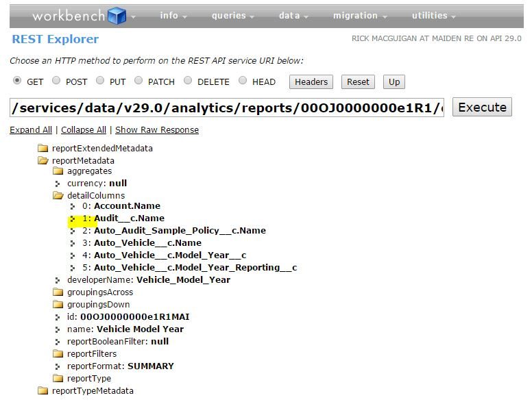Click the bullet icon beside currency: null
The width and height of the screenshot is (532, 402).
click(58, 184)
